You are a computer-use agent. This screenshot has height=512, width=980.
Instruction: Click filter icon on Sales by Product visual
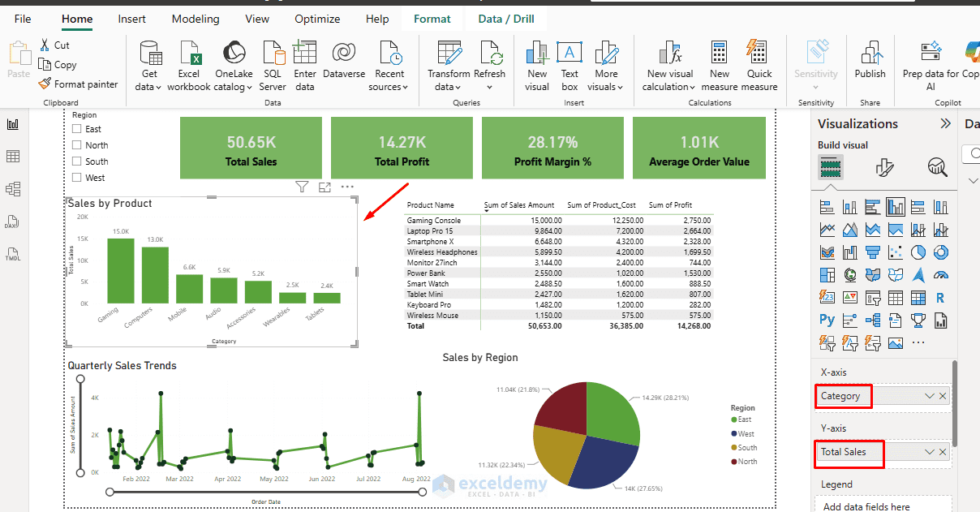(302, 187)
